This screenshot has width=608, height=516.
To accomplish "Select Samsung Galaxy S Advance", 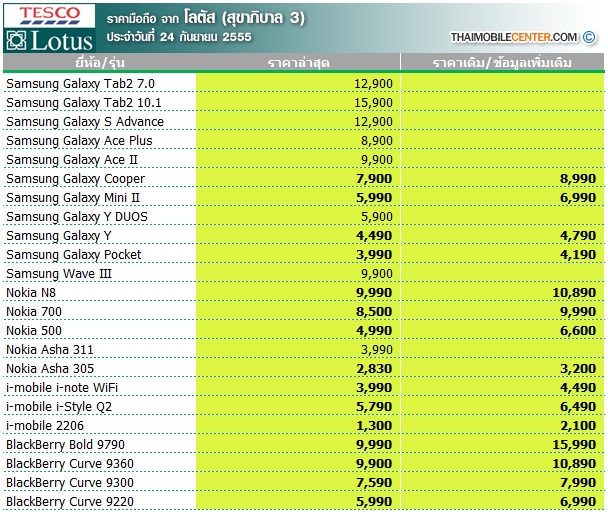I will (x=85, y=122).
